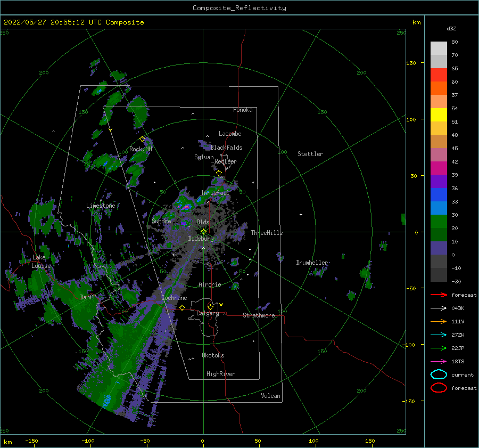Screen dimensions: 479x448
Task: Click the yellow diamond marker inside Calgary
Action: [x=210, y=307]
